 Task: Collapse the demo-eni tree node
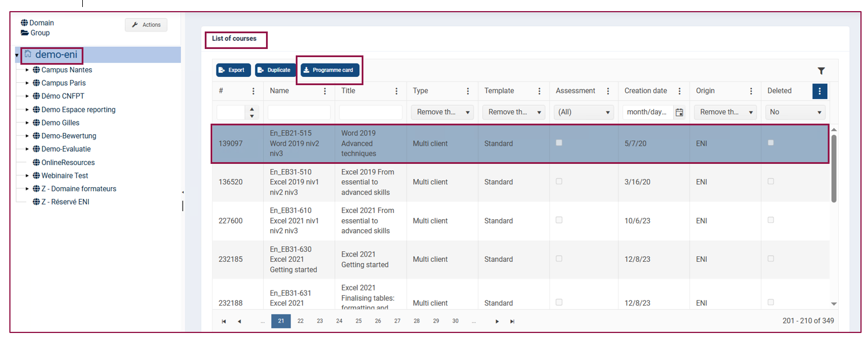point(17,55)
